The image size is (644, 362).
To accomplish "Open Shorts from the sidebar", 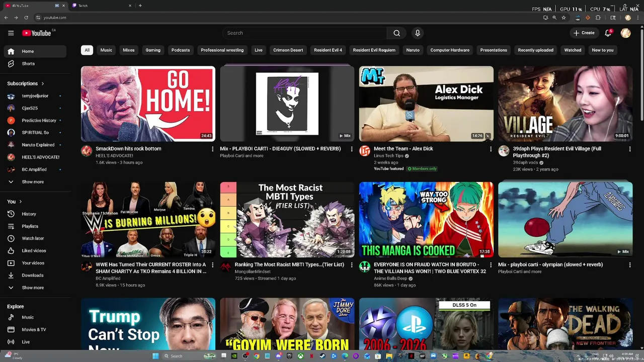I will click(x=35, y=64).
